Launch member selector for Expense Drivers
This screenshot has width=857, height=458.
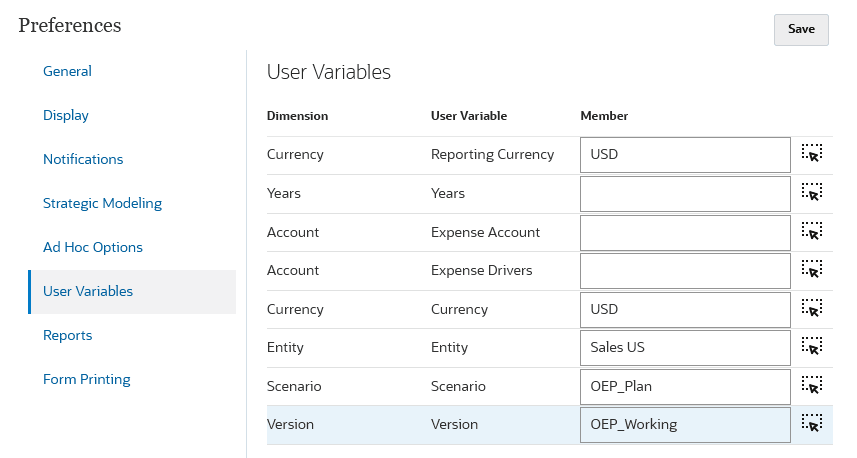tap(812, 269)
